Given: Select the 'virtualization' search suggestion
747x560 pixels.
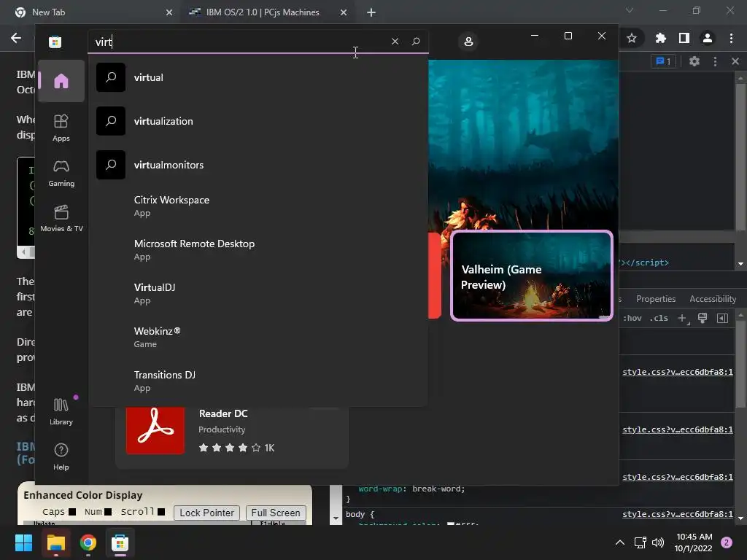Looking at the screenshot, I should 258,122.
